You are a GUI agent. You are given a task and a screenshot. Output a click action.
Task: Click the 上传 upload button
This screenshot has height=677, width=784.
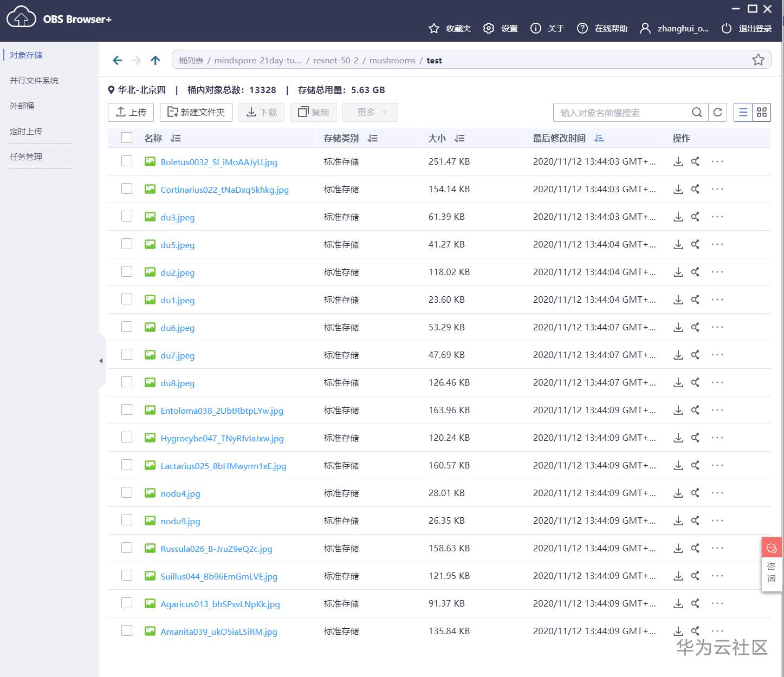(x=131, y=112)
